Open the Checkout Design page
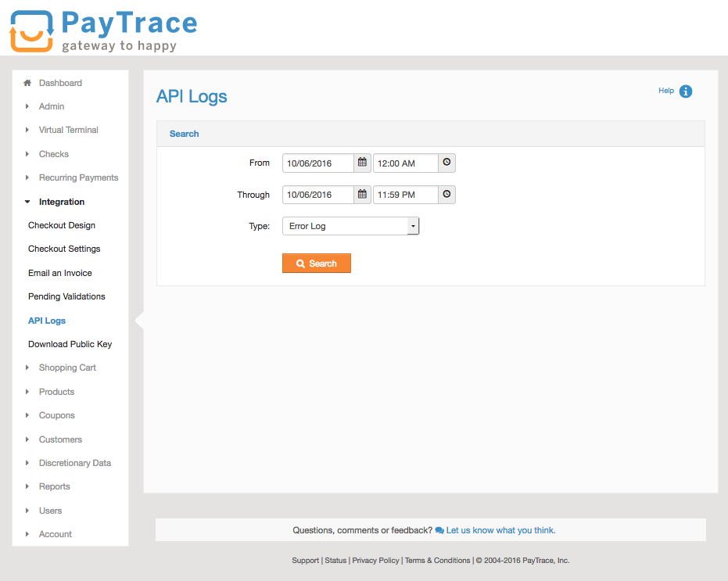The height and width of the screenshot is (581, 728). 61,224
